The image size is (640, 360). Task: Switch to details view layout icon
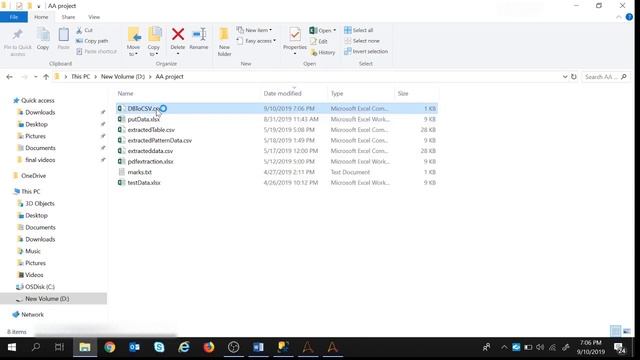[616, 331]
